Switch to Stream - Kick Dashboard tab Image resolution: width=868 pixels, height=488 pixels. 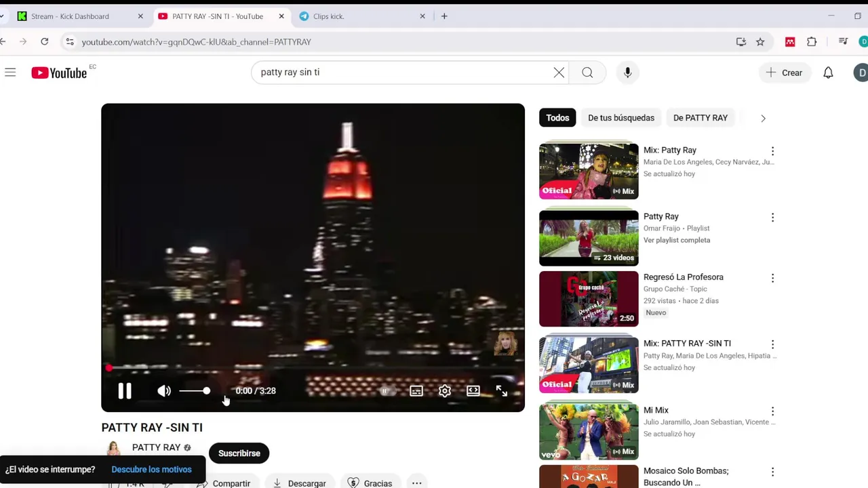coord(70,16)
